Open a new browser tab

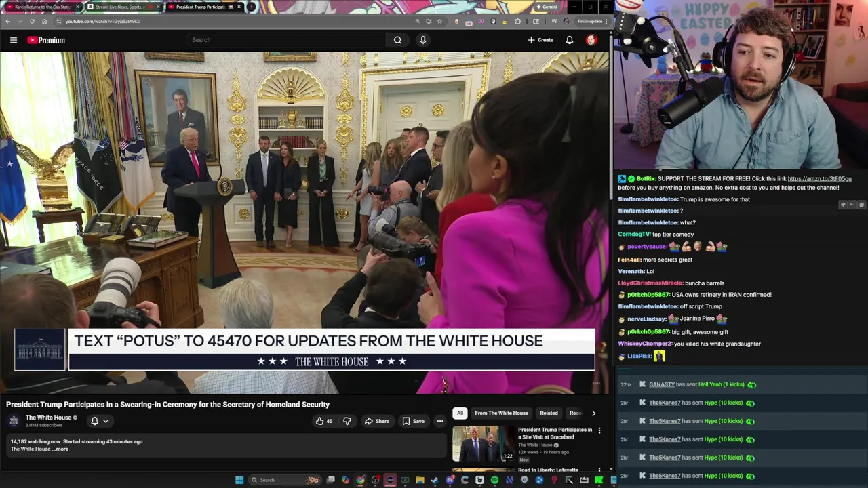(x=252, y=7)
